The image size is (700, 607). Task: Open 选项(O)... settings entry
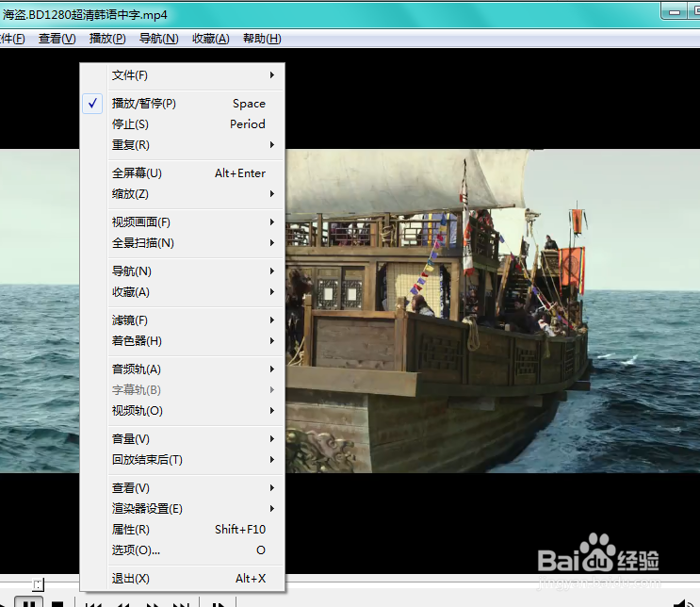pos(182,550)
